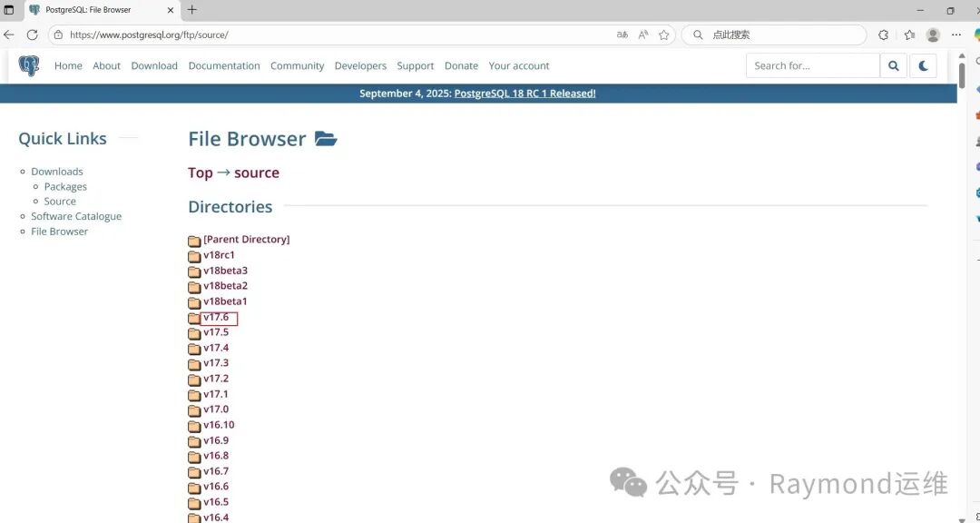This screenshot has width=980, height=523.
Task: Click the Top breadcrumb link
Action: [201, 173]
